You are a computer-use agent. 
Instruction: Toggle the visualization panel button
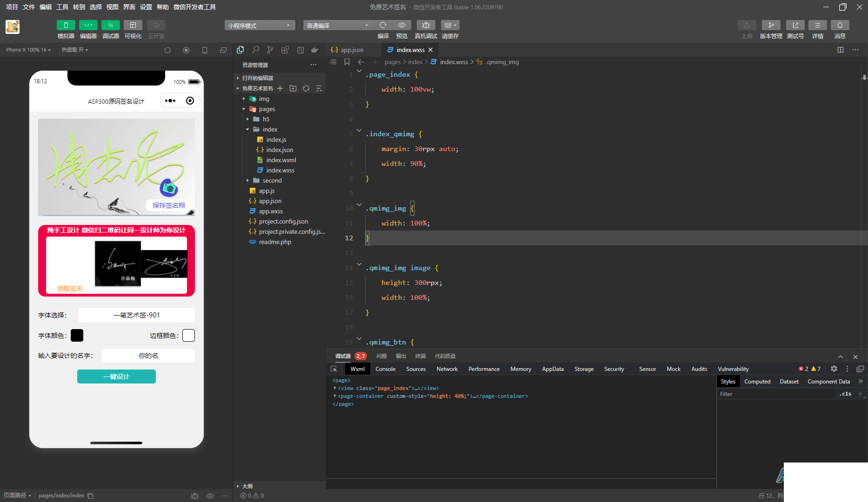(x=133, y=25)
